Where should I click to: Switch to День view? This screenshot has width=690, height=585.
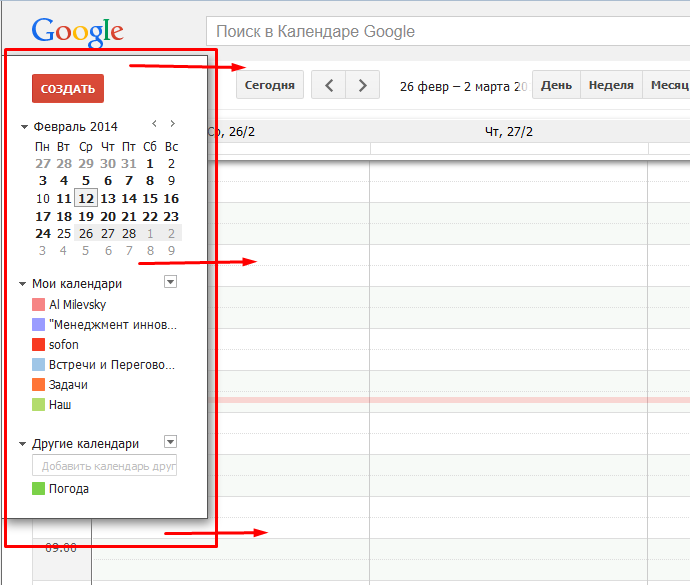(556, 85)
